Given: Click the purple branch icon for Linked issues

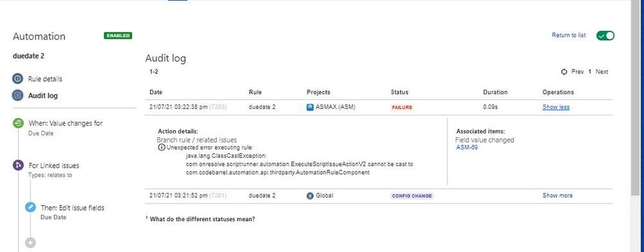Looking at the screenshot, I should coord(18,166).
